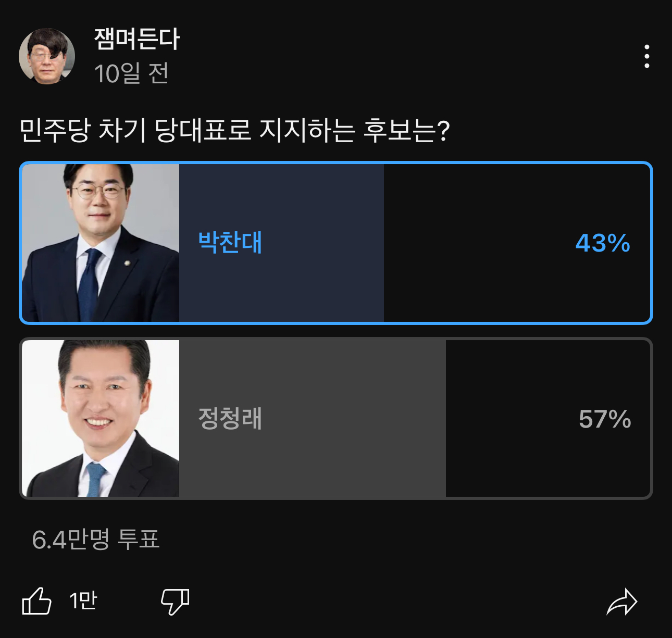Click the unfilled dark area of 정청래 bar

[500, 458]
